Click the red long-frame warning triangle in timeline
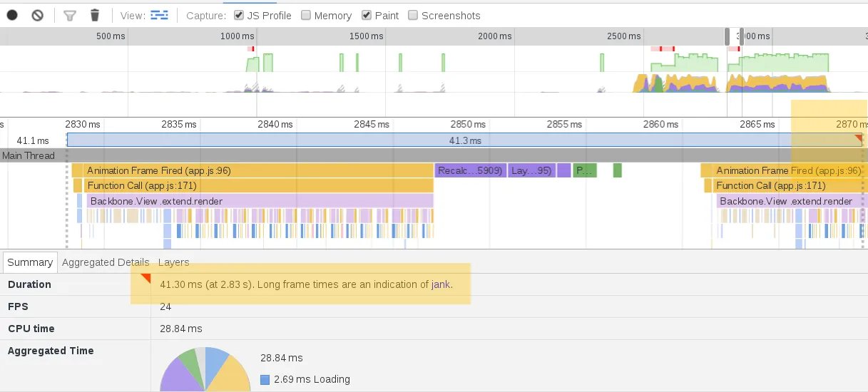868x392 pixels. pos(858,138)
